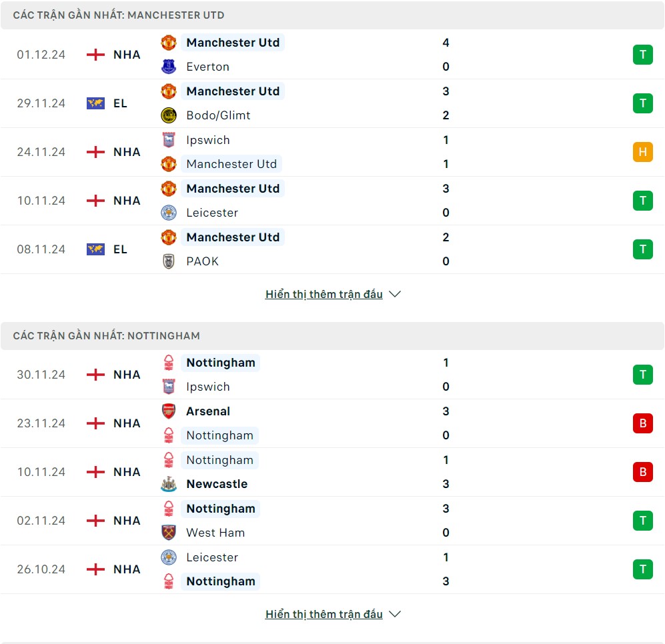665x644 pixels.
Task: Select the Leicester team name on 10.11.24
Action: click(212, 213)
